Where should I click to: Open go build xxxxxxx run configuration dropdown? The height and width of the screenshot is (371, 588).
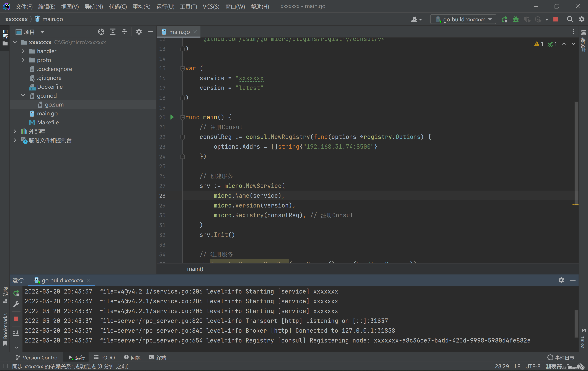click(x=463, y=19)
